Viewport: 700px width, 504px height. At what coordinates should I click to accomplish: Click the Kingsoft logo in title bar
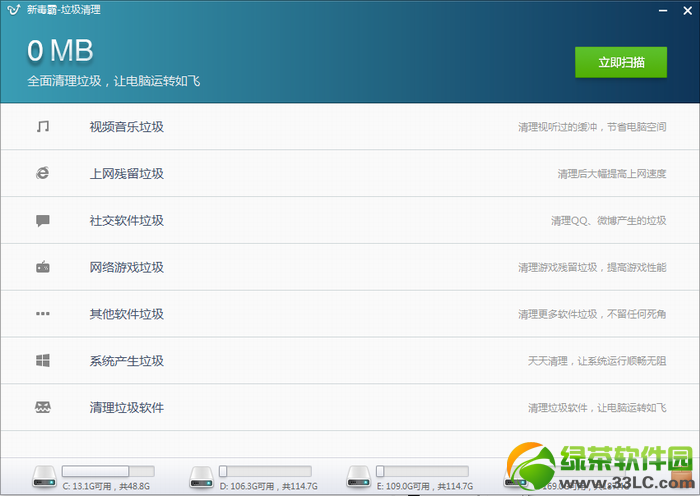coord(14,9)
